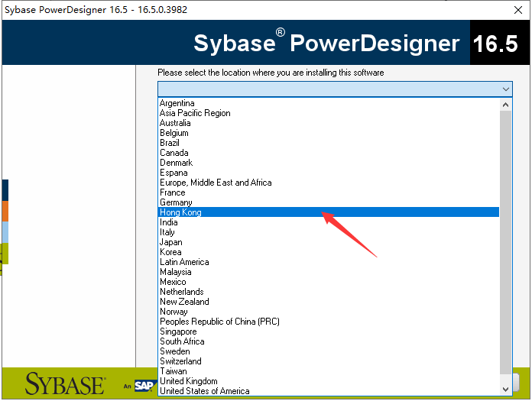
Task: Select Europe, Middle East and Africa
Action: pos(329,183)
